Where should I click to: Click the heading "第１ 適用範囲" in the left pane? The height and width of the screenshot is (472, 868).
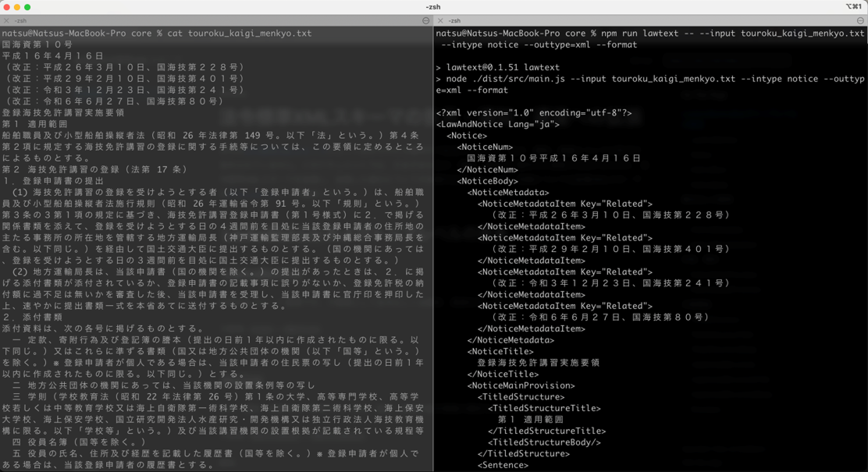pos(35,124)
